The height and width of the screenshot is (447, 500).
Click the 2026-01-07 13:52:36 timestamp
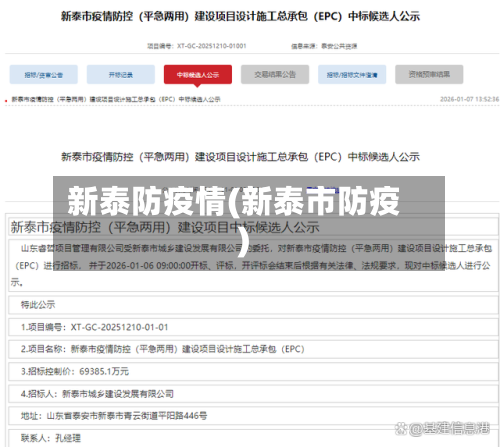(469, 99)
